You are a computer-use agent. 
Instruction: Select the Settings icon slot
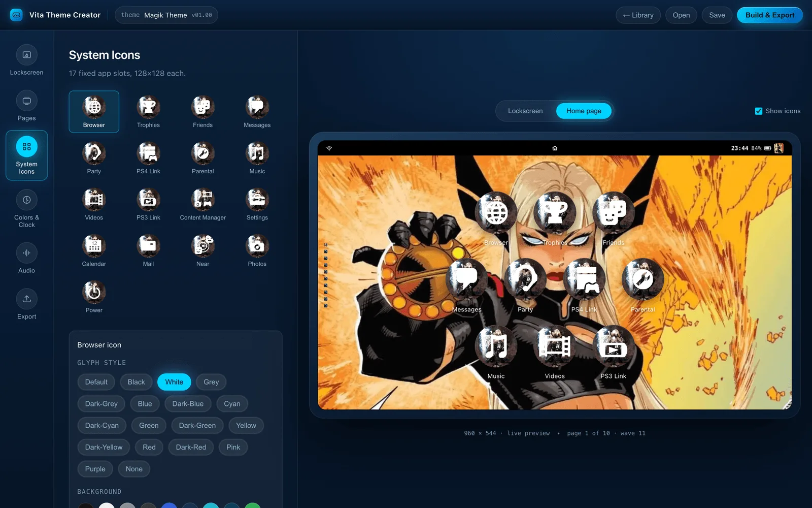257,204
